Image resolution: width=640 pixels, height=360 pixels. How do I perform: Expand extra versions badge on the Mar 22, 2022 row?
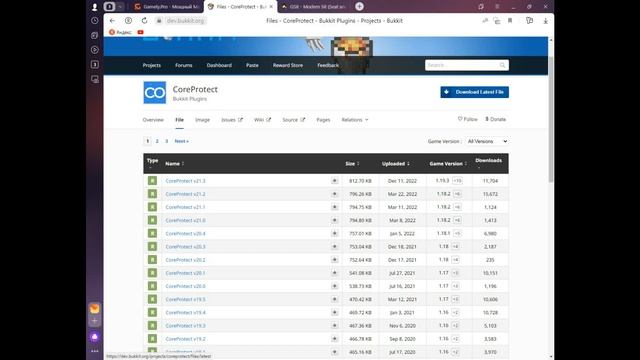(x=457, y=194)
